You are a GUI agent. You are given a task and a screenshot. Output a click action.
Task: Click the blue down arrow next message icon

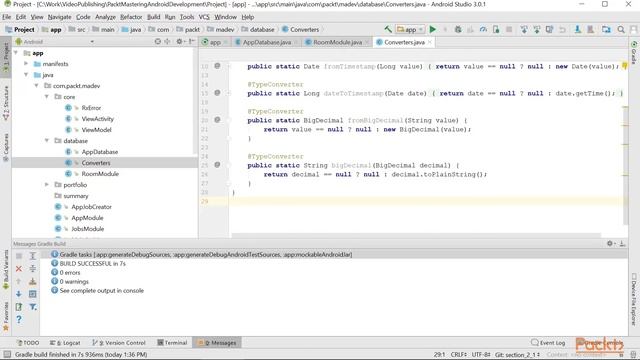click(x=19, y=294)
